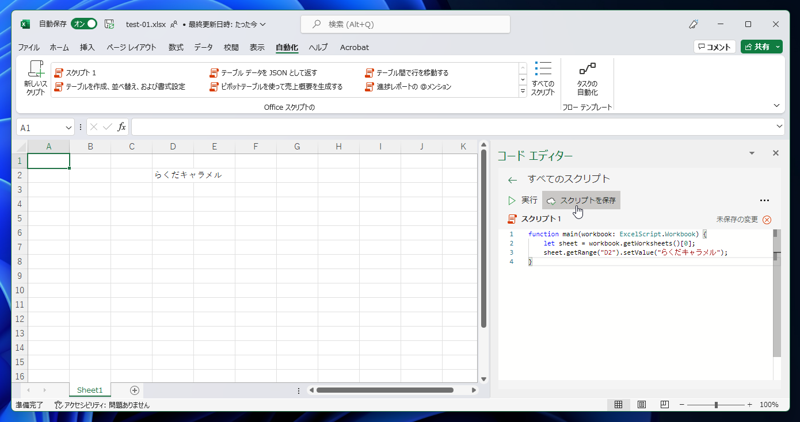Image resolution: width=800 pixels, height=422 pixels.
Task: Open the 挿入 tab
Action: click(87, 47)
